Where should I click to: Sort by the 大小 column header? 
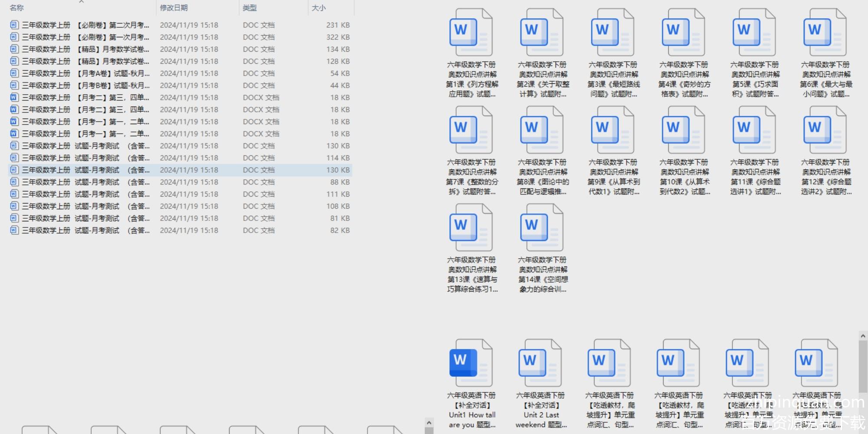pyautogui.click(x=319, y=8)
